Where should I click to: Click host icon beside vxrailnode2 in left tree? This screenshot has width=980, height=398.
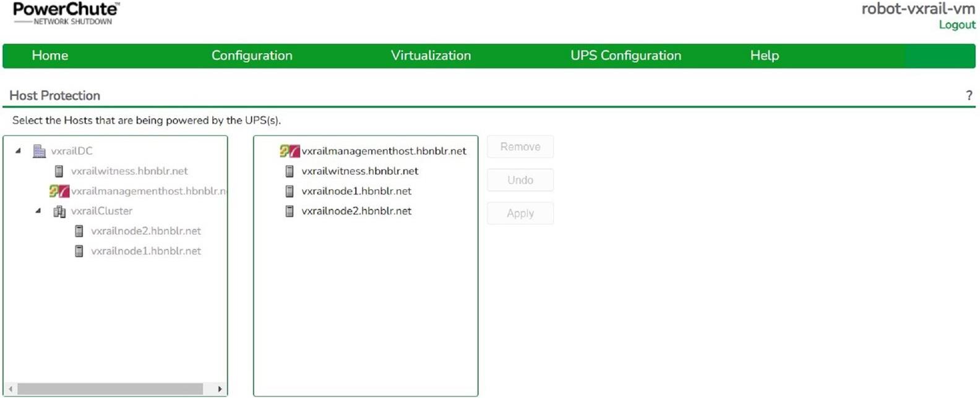pyautogui.click(x=79, y=231)
